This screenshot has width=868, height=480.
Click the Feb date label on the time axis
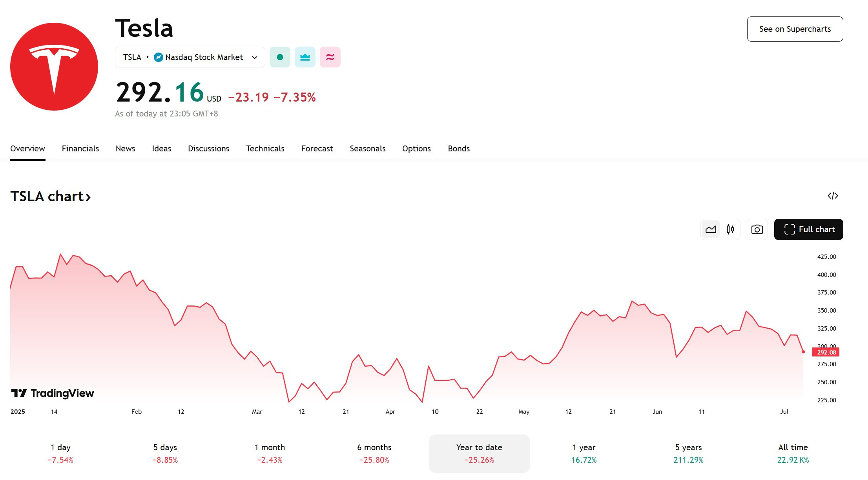pos(137,411)
